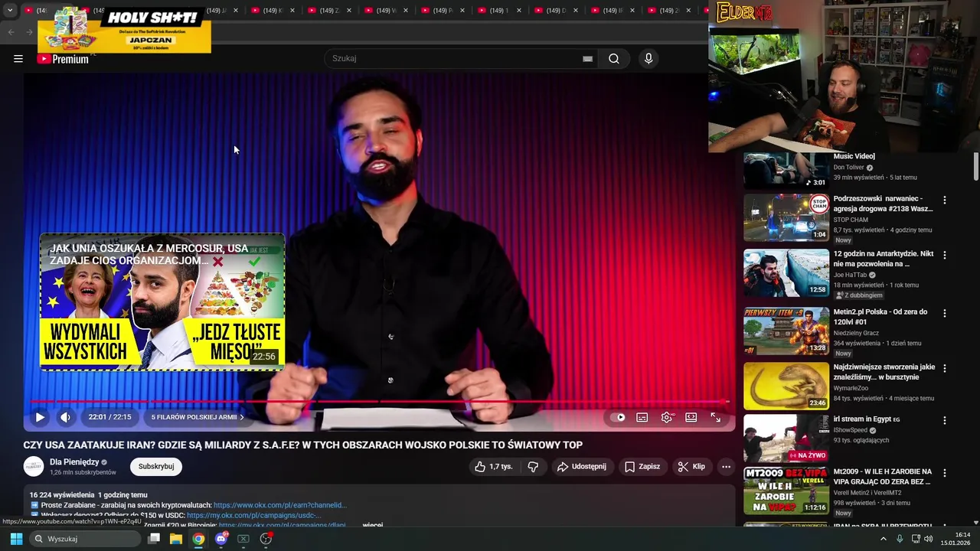Image resolution: width=980 pixels, height=551 pixels.
Task: Seek on the red video progress bar
Action: point(379,401)
